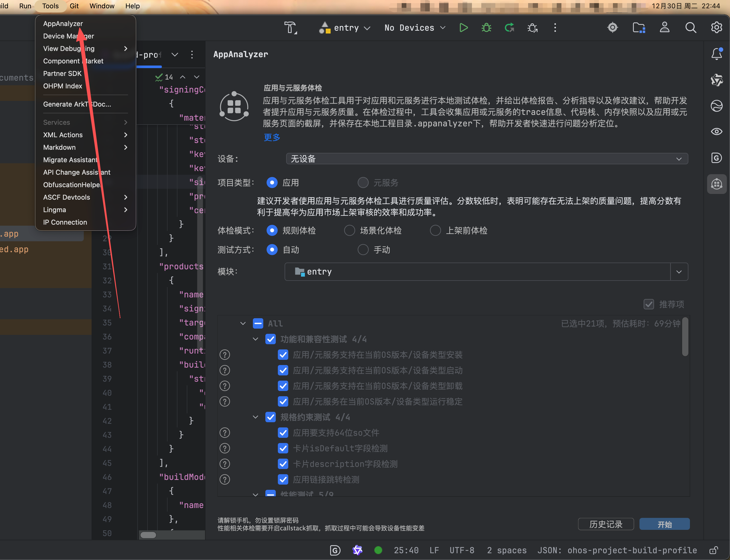730x560 pixels.
Task: Click LF line separator in status bar
Action: click(x=434, y=550)
